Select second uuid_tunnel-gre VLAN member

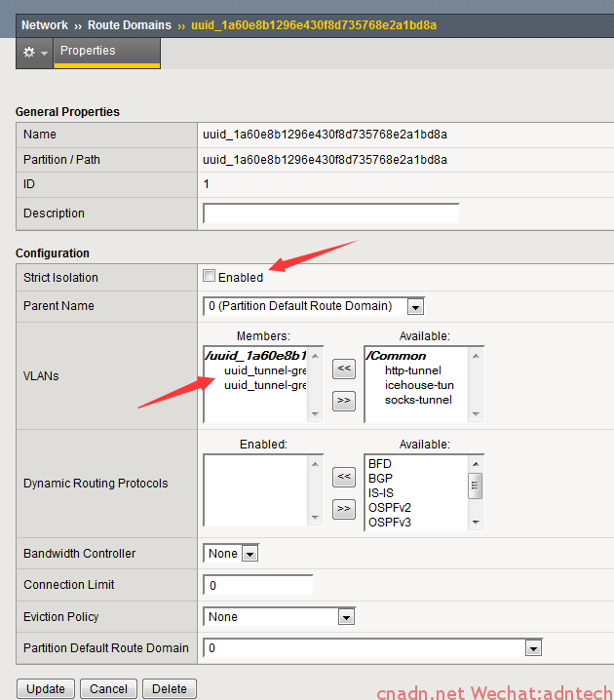click(265, 385)
